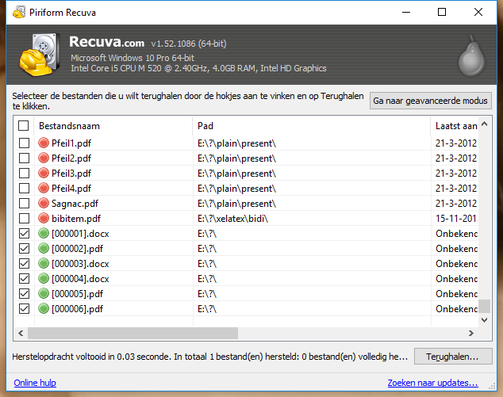Click the Terughalen button
The width and height of the screenshot is (503, 397).
(x=453, y=357)
